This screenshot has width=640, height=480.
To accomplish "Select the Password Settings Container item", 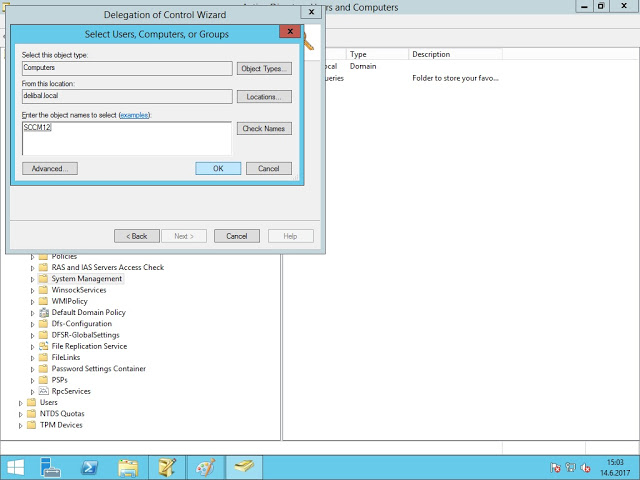I will pyautogui.click(x=98, y=368).
